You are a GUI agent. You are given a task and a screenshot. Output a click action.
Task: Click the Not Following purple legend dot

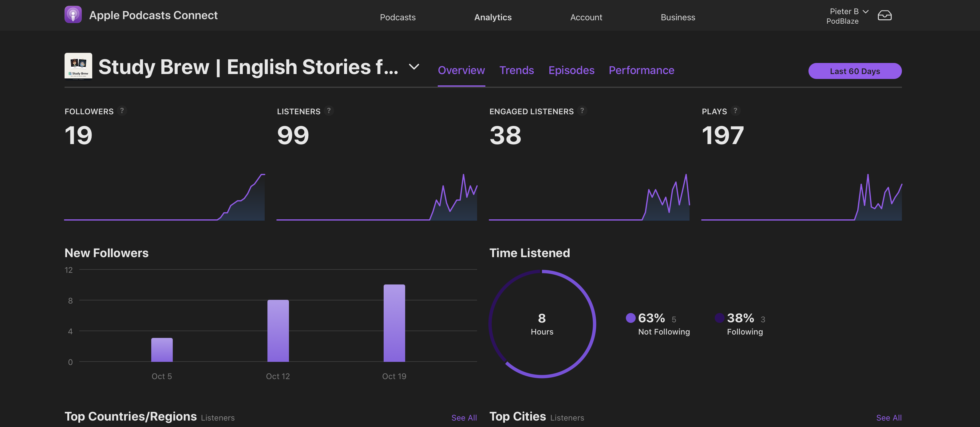coord(630,318)
